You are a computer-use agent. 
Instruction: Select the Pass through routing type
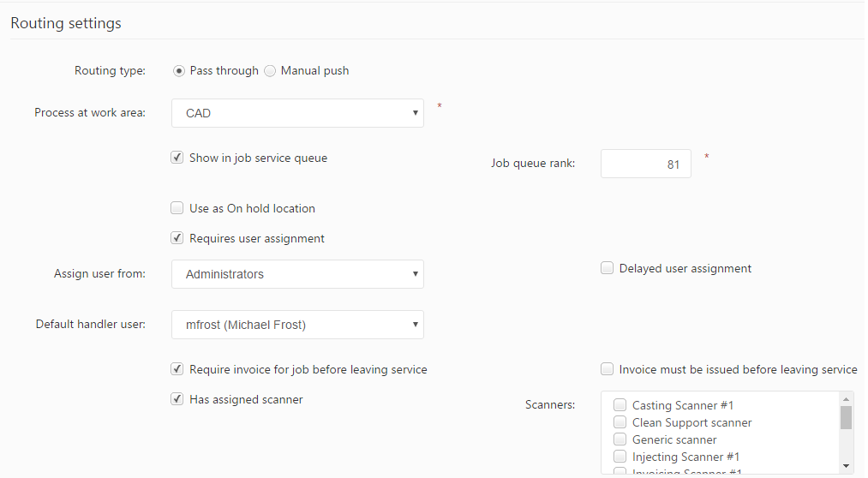click(x=179, y=71)
